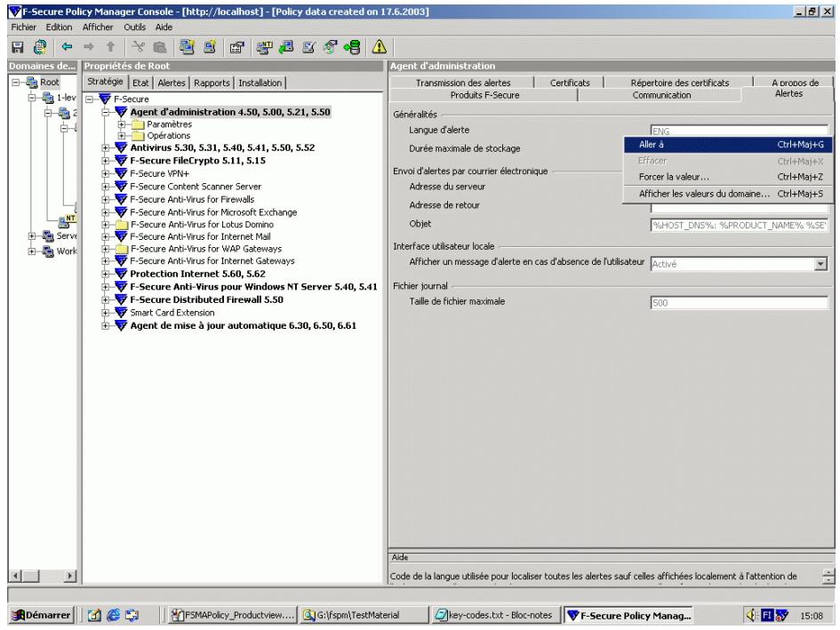Open the Fichier menu
The width and height of the screenshot is (840, 630).
[24, 27]
